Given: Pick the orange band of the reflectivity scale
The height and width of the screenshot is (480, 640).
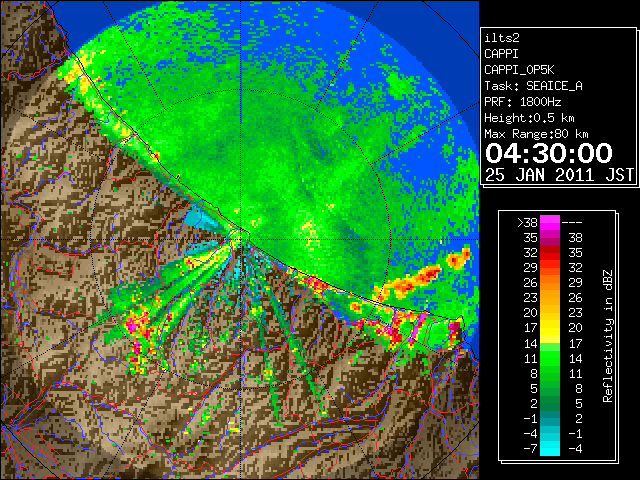Looking at the screenshot, I should click(550, 282).
